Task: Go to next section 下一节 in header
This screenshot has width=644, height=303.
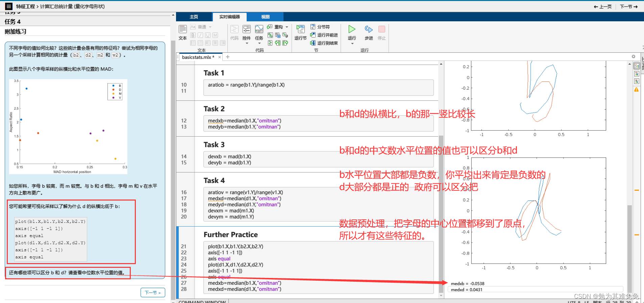Action: 629,6
